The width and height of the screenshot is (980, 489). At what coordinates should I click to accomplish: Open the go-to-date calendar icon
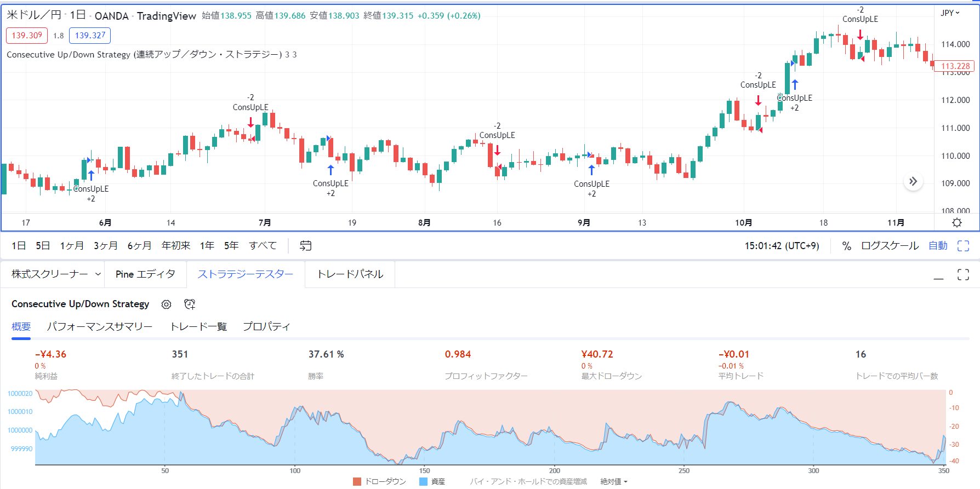[305, 246]
